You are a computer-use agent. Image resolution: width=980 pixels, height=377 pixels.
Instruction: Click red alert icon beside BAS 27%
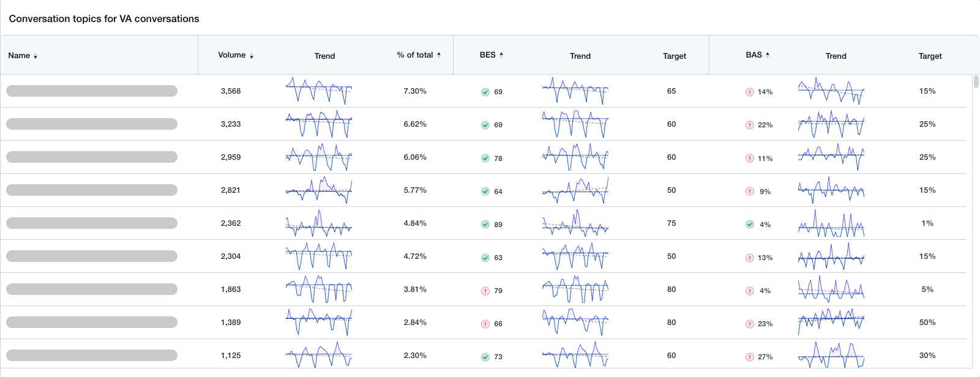pyautogui.click(x=749, y=357)
